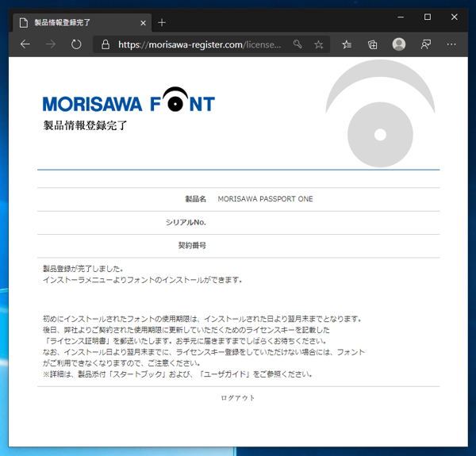Viewport: 476px width, 456px height.
Task: Go back to the previous page
Action: [25, 44]
